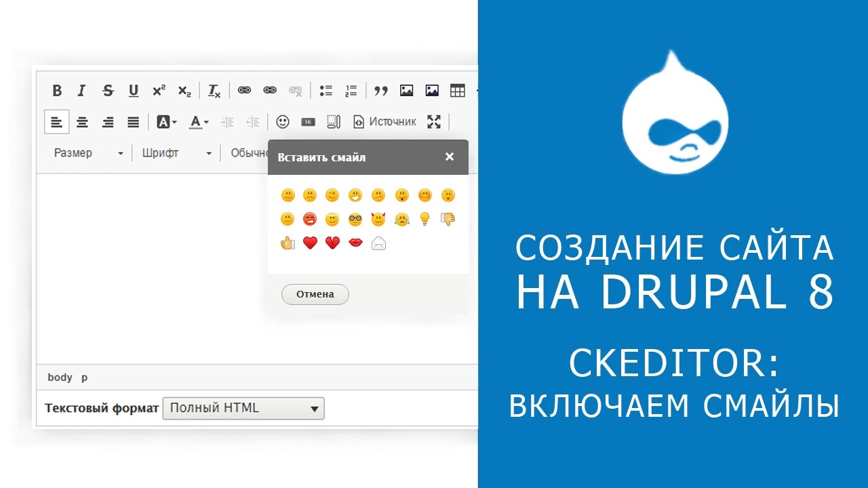The image size is (868, 488).
Task: Switch to Источник source view
Action: coord(384,122)
